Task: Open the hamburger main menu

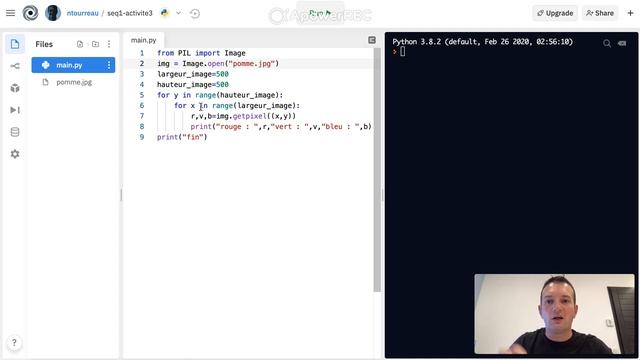Action: (x=11, y=13)
